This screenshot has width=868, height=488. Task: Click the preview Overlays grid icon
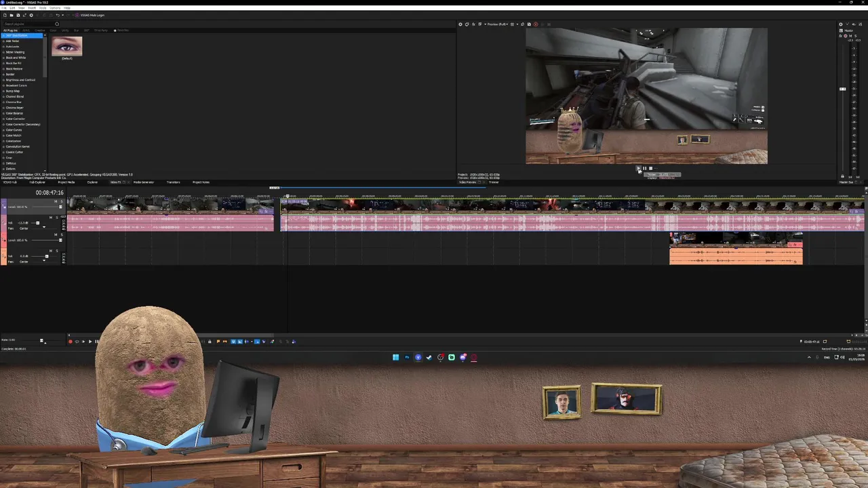[512, 24]
